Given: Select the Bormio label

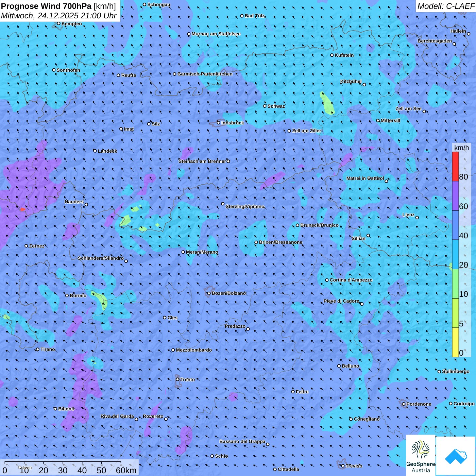Looking at the screenshot, I should (x=78, y=295).
